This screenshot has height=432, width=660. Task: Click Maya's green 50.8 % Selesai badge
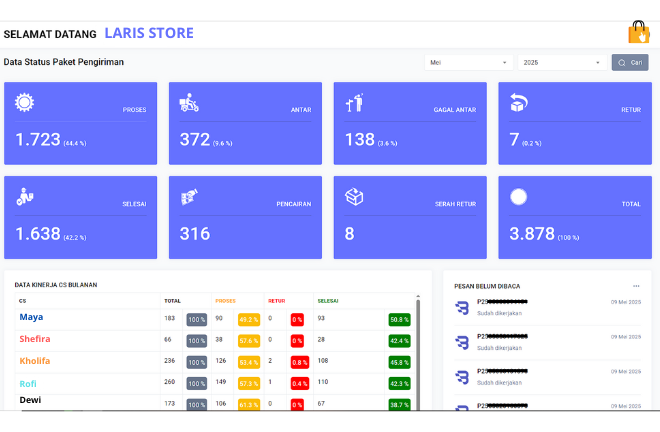pos(399,319)
